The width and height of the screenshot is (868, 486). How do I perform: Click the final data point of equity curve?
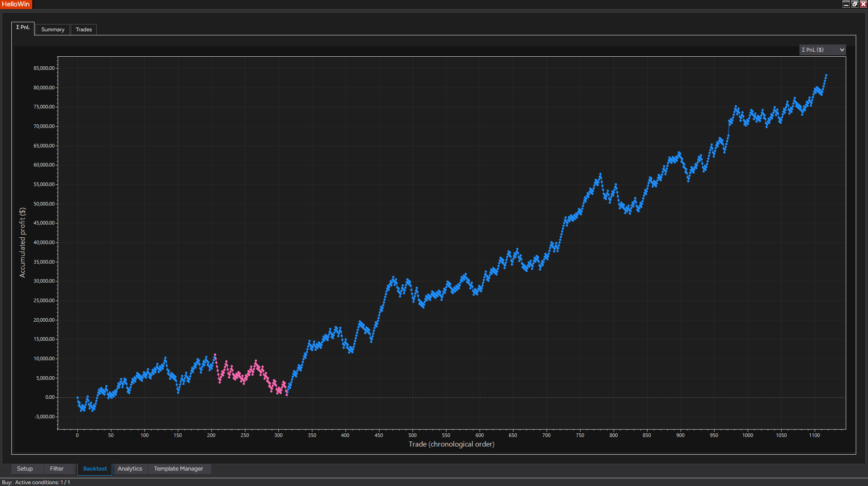tap(826, 75)
